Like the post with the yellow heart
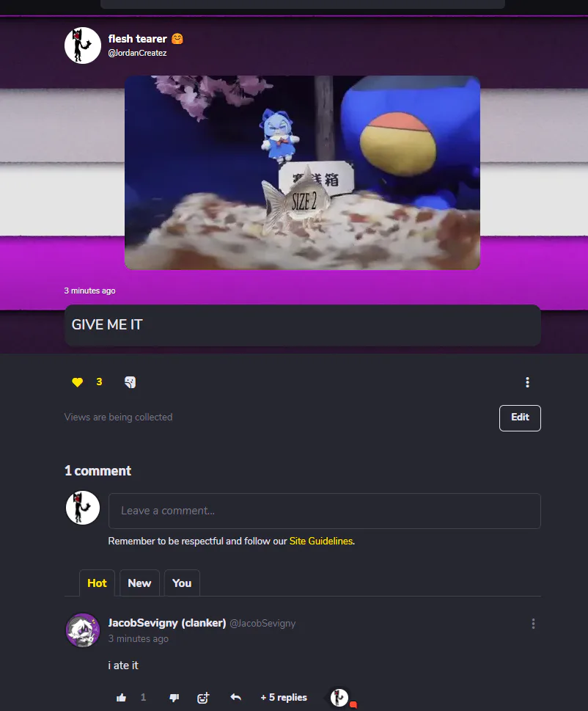588x711 pixels. [x=78, y=382]
